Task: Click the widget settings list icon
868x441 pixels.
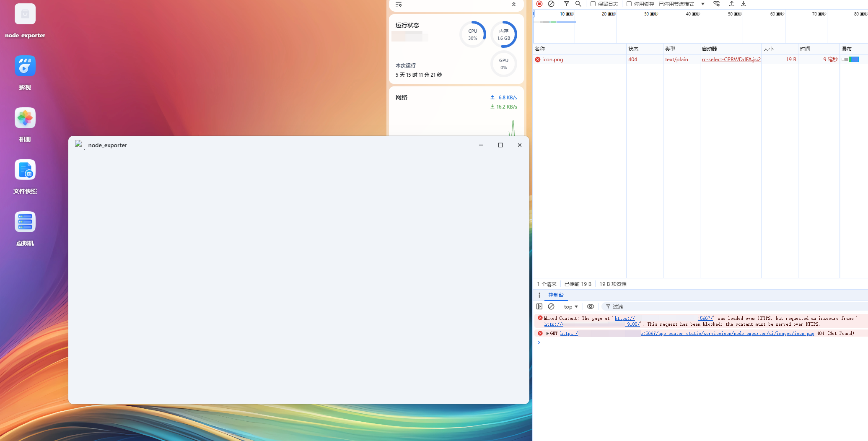Action: pyautogui.click(x=399, y=4)
